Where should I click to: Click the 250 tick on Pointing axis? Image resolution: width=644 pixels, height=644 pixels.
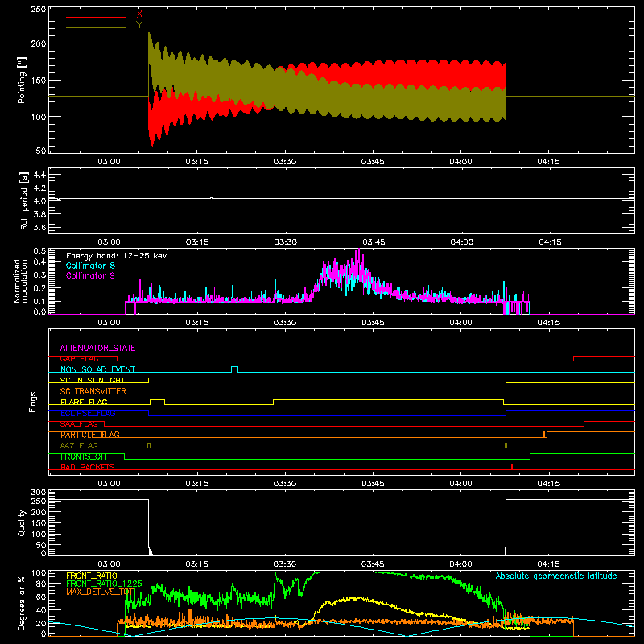coord(38,9)
